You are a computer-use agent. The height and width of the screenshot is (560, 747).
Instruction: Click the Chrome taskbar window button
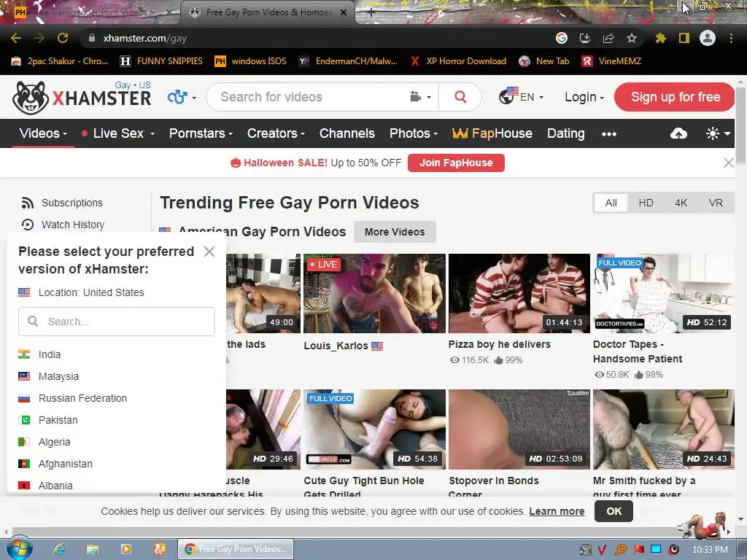(x=236, y=549)
